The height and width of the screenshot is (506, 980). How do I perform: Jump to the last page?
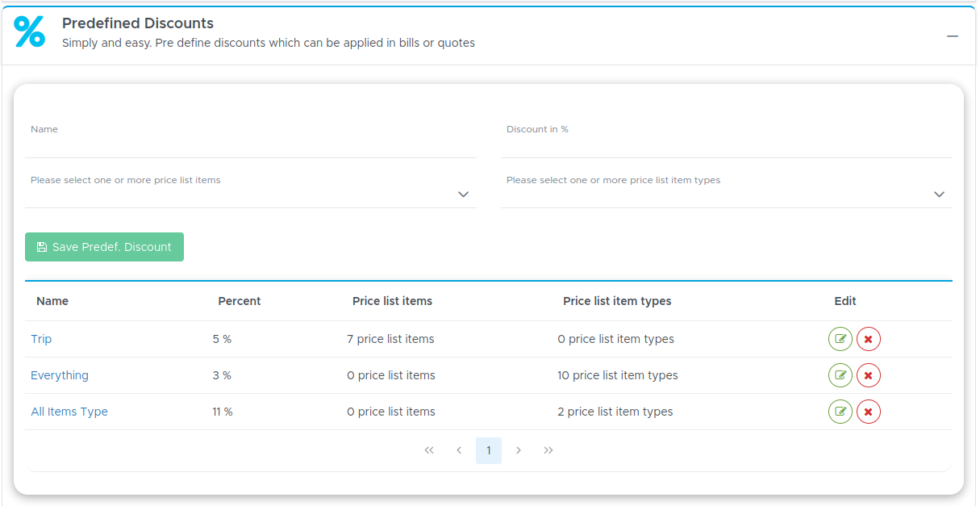coord(548,450)
